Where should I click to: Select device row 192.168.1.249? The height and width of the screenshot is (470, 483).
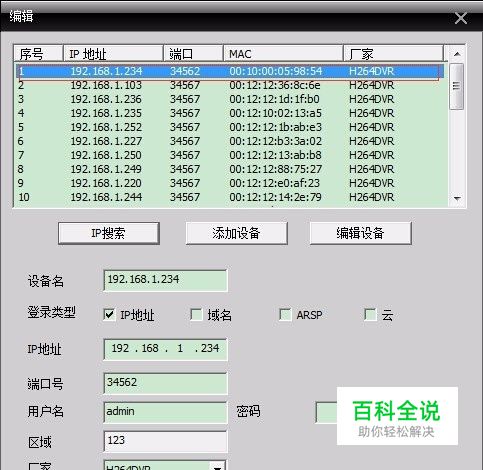(230, 169)
